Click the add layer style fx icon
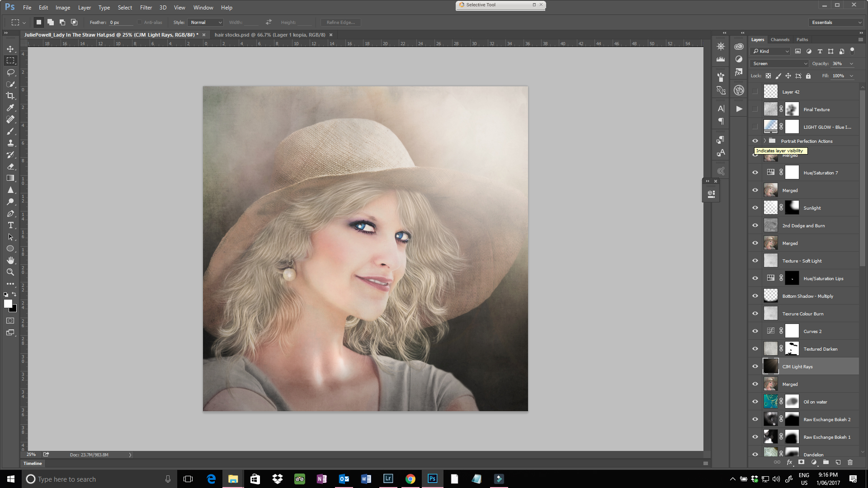 coord(789,462)
